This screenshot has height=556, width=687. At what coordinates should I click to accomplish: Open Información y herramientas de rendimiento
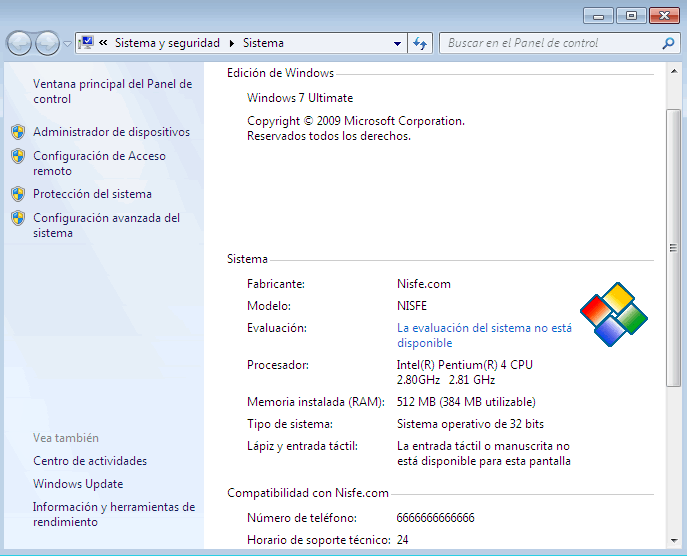[x=114, y=514]
